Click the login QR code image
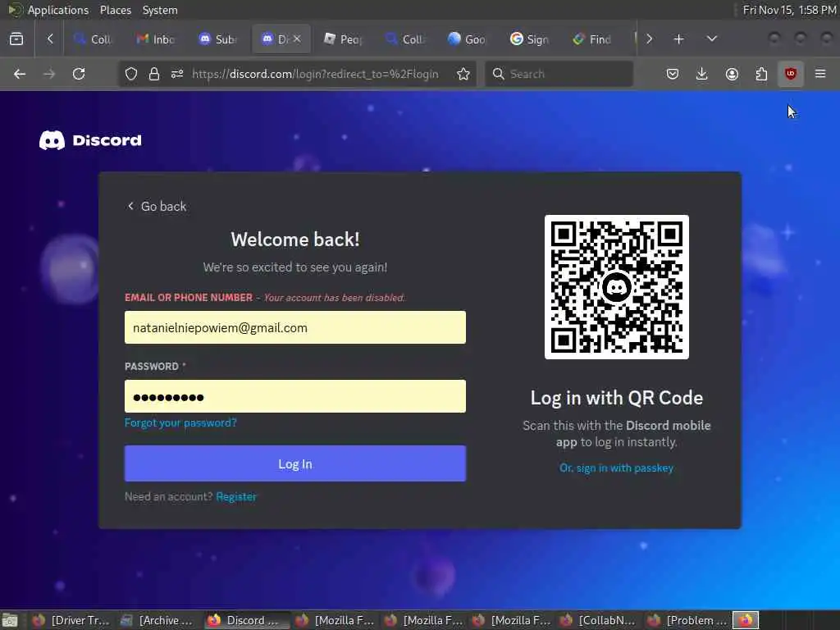Image resolution: width=840 pixels, height=630 pixels. tap(617, 287)
